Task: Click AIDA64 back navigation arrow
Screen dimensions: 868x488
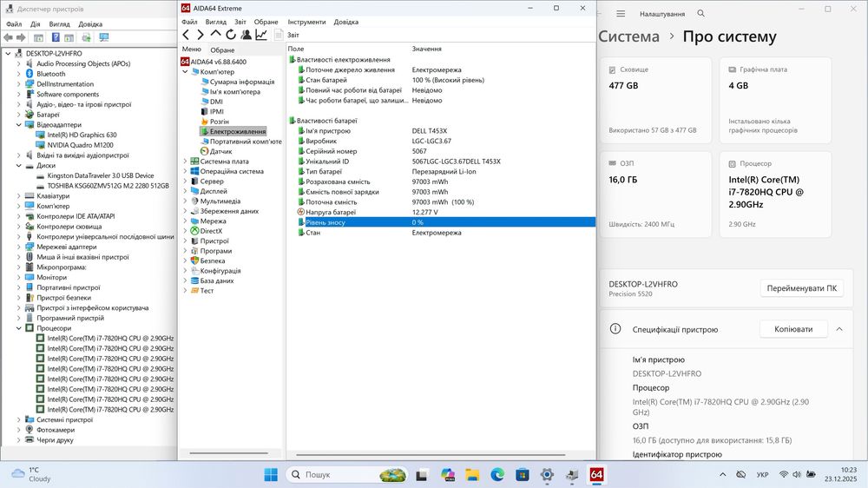Action: tap(186, 35)
